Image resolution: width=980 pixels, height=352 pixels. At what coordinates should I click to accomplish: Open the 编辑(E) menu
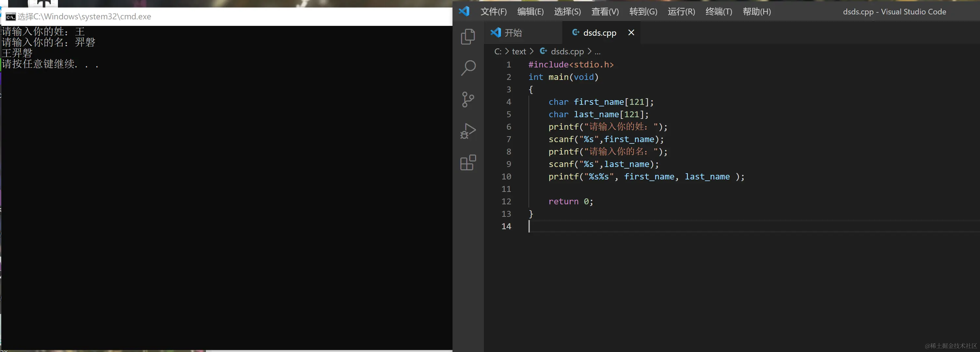[530, 11]
